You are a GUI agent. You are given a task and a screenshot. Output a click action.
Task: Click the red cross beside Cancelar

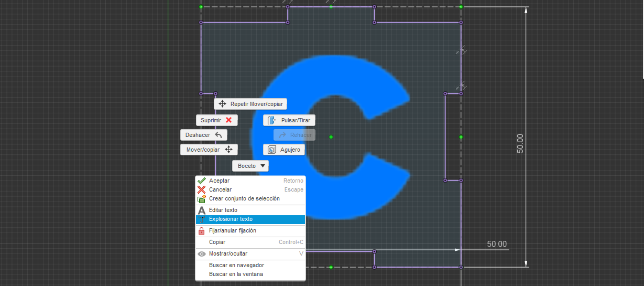point(202,190)
